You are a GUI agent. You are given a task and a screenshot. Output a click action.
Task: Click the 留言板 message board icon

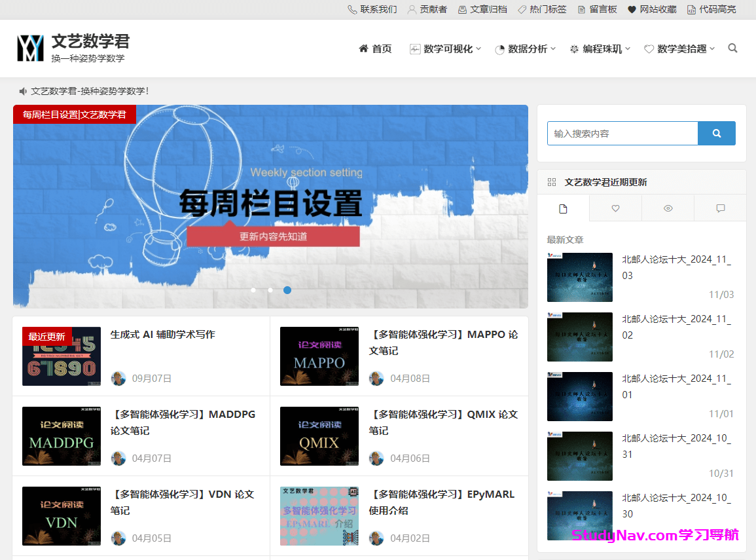(580, 9)
